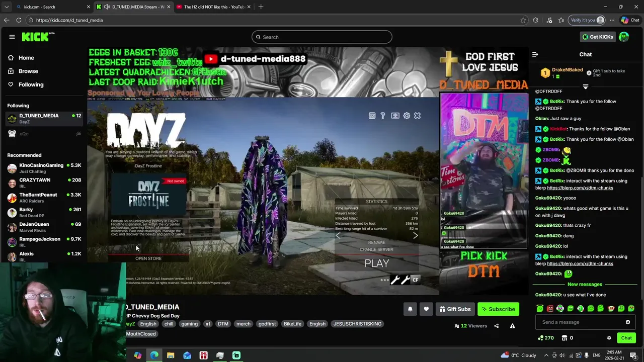
Task: Open the favorites list icon
Action: [561, 20]
